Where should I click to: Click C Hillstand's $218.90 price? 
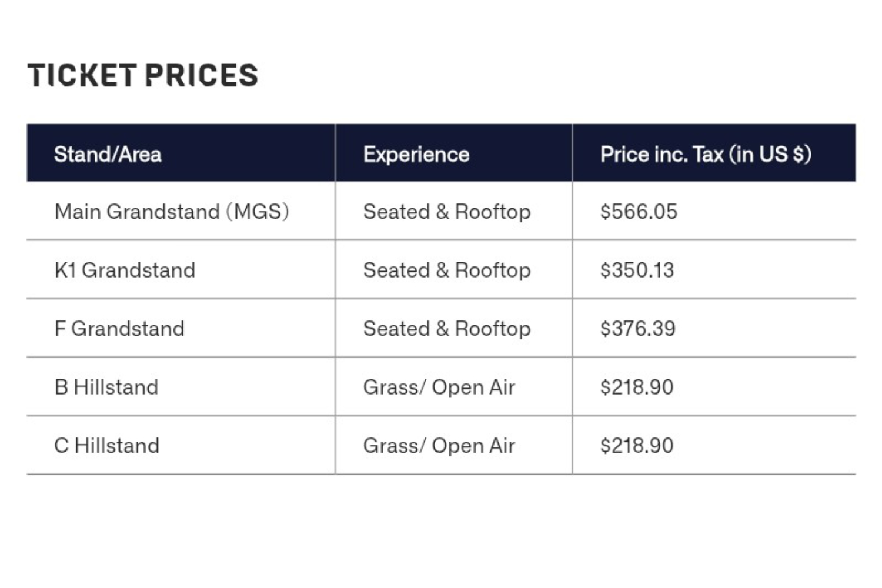637,445
